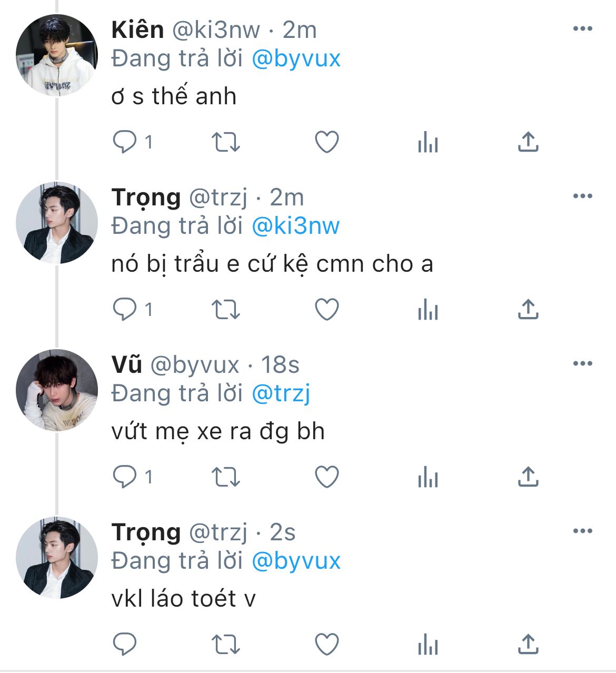Like Kiên's tweet 'ơ s thế anh'
The width and height of the screenshot is (616, 673).
[x=326, y=142]
